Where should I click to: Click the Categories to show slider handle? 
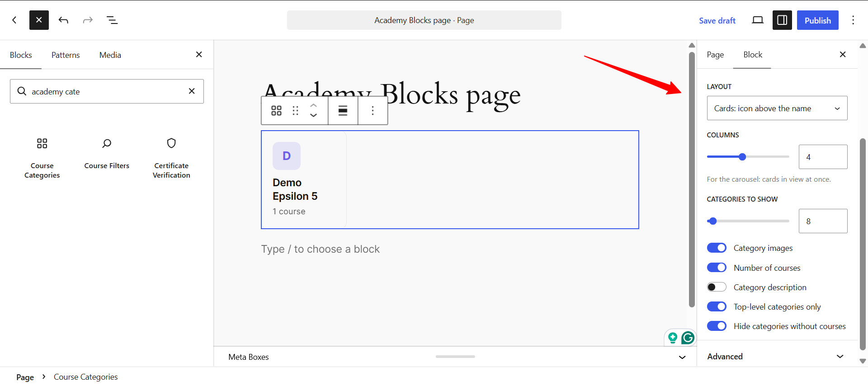pyautogui.click(x=712, y=221)
